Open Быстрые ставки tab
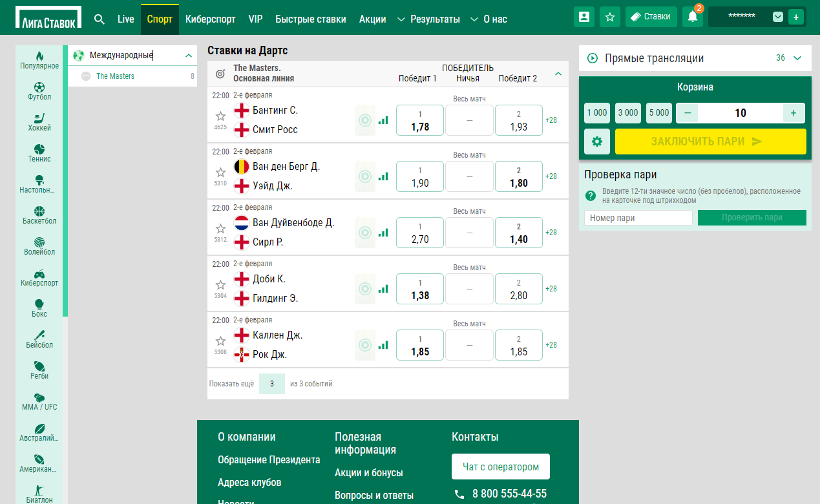 (x=311, y=19)
